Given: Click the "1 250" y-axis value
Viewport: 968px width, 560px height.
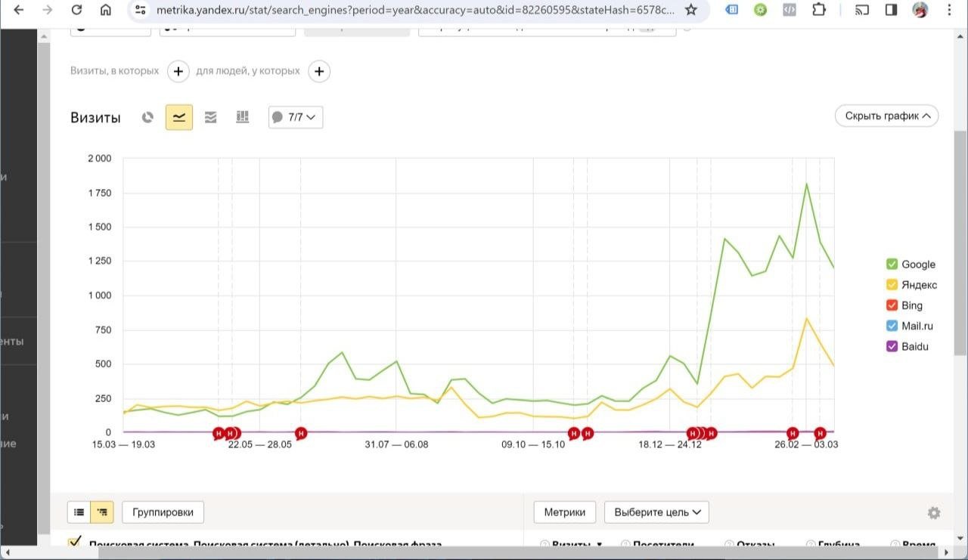Looking at the screenshot, I should 99,261.
